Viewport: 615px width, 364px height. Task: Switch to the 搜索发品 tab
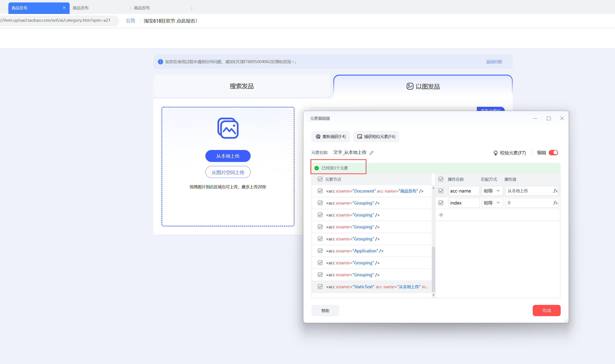point(242,86)
